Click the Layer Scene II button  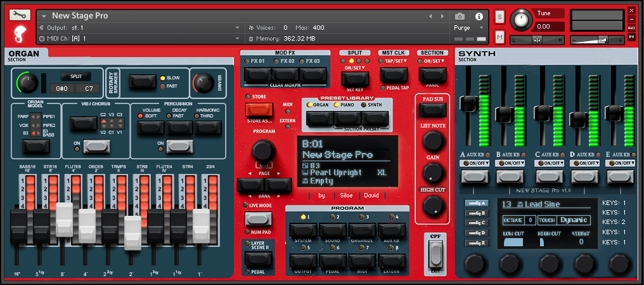[259, 260]
